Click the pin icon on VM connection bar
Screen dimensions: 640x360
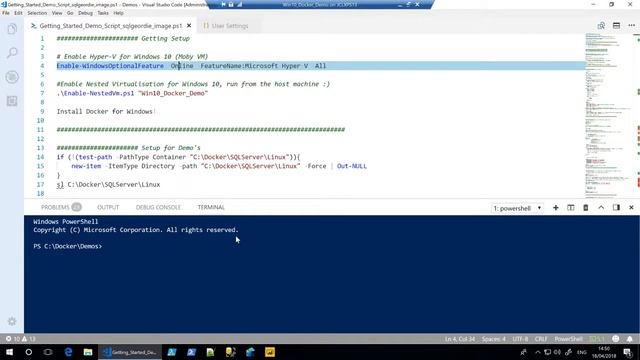click(223, 4)
